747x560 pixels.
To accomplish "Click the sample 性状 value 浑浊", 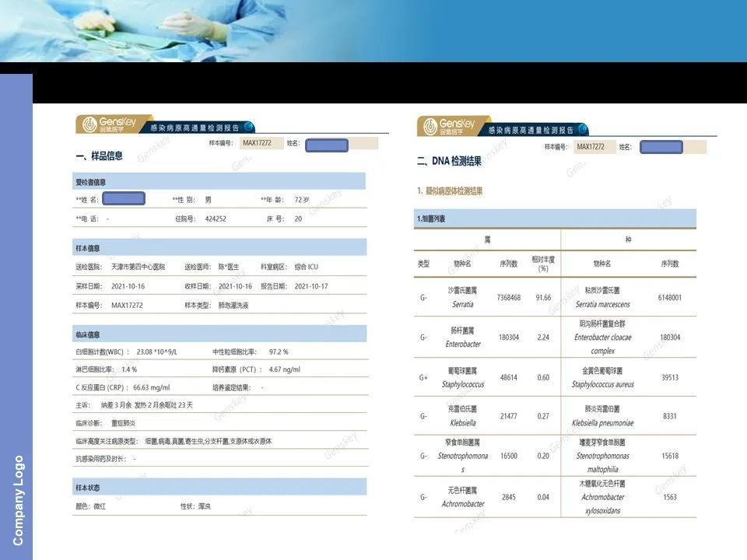I will [x=205, y=506].
